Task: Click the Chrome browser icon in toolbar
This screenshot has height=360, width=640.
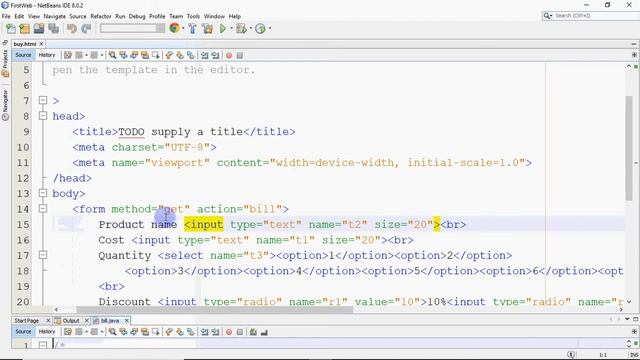Action: [x=174, y=28]
